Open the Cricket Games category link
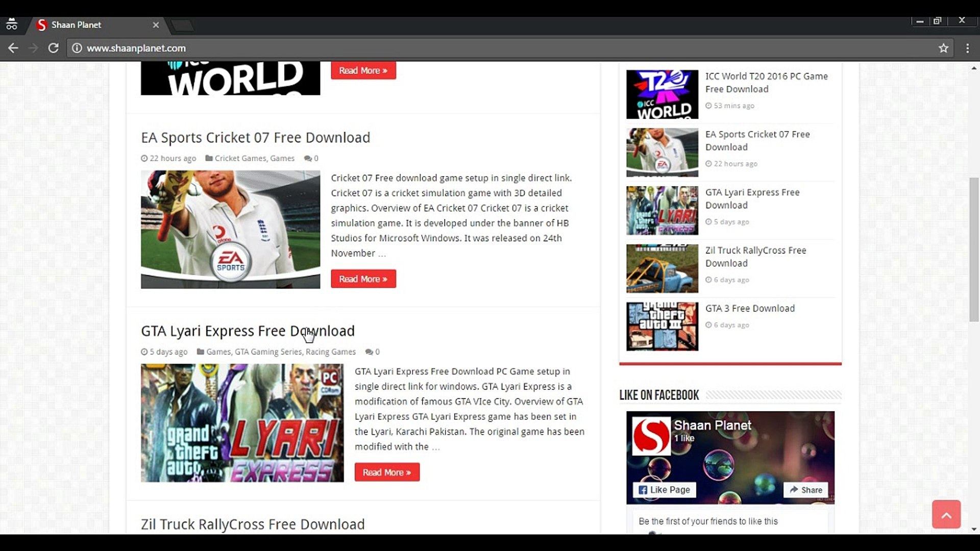 tap(240, 159)
